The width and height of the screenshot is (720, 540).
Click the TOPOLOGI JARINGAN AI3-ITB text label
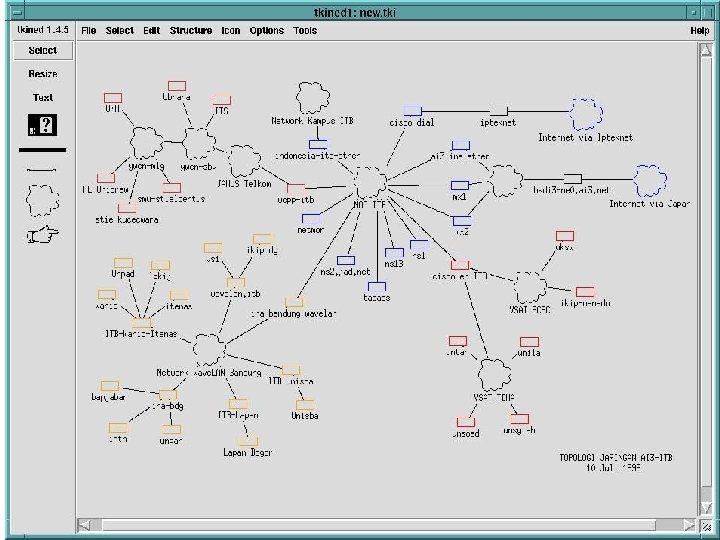point(615,458)
